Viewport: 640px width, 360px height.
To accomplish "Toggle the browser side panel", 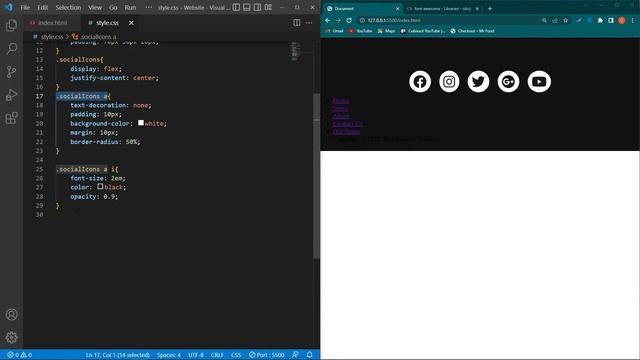I will [x=611, y=20].
